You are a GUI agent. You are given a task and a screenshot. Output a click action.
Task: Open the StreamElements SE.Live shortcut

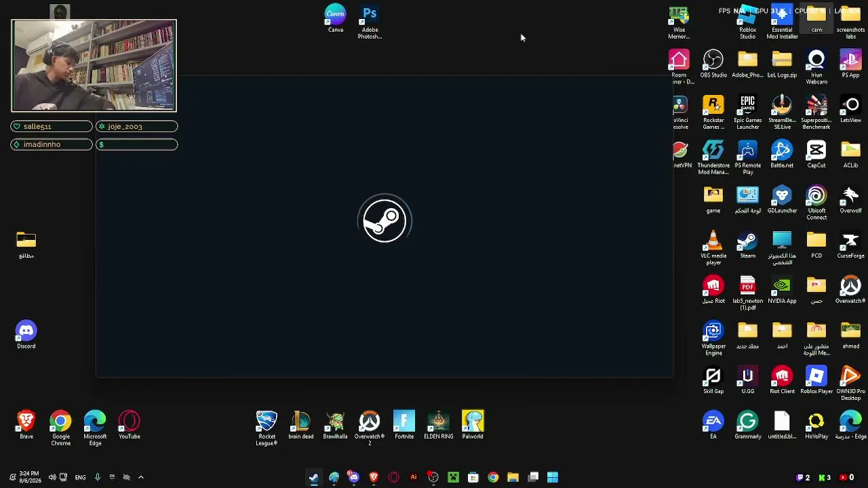782,113
